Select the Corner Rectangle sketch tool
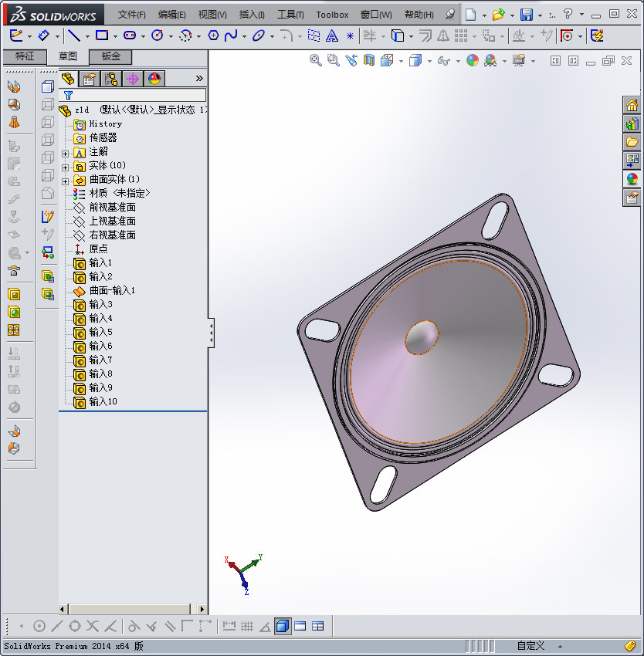This screenshot has width=644, height=656. 101,36
